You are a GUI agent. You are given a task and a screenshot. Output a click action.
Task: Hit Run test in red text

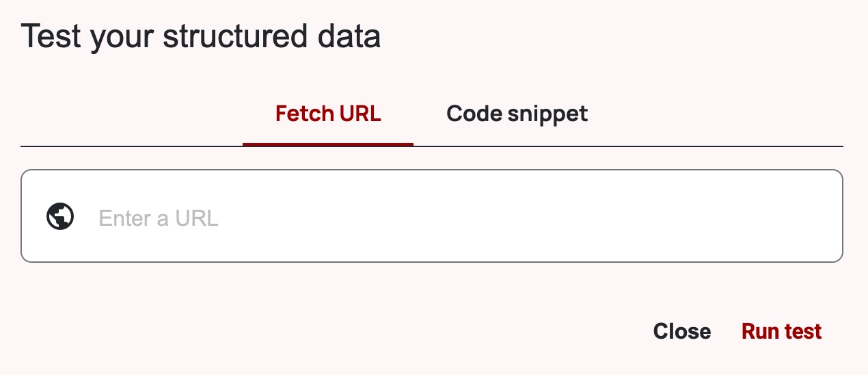[x=781, y=331]
